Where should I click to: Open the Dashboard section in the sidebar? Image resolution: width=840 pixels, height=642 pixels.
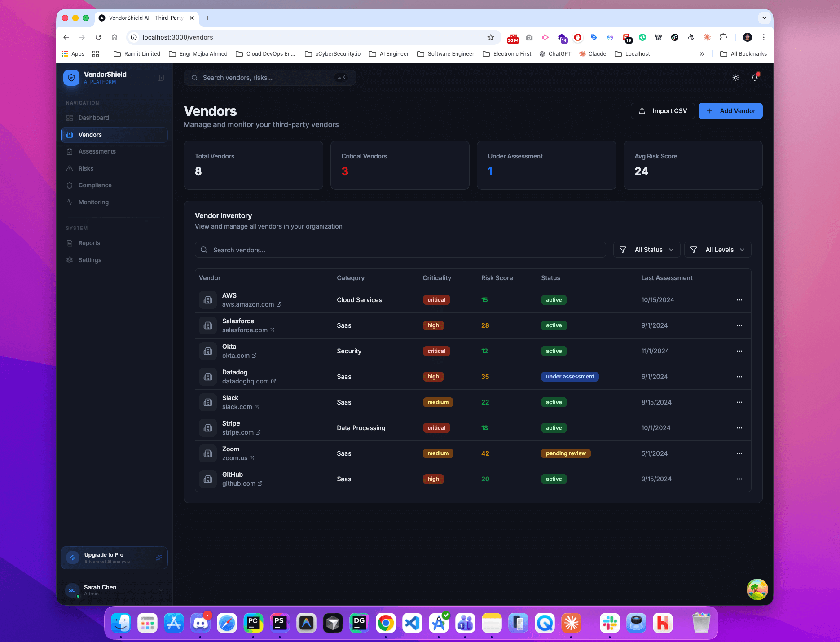click(92, 118)
